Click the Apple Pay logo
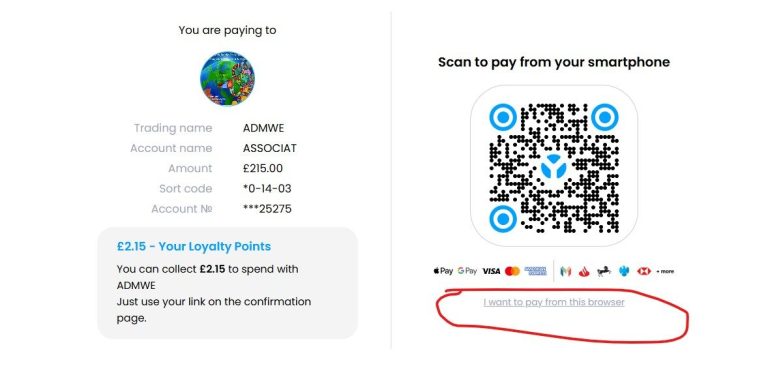768x392 pixels. tap(443, 271)
